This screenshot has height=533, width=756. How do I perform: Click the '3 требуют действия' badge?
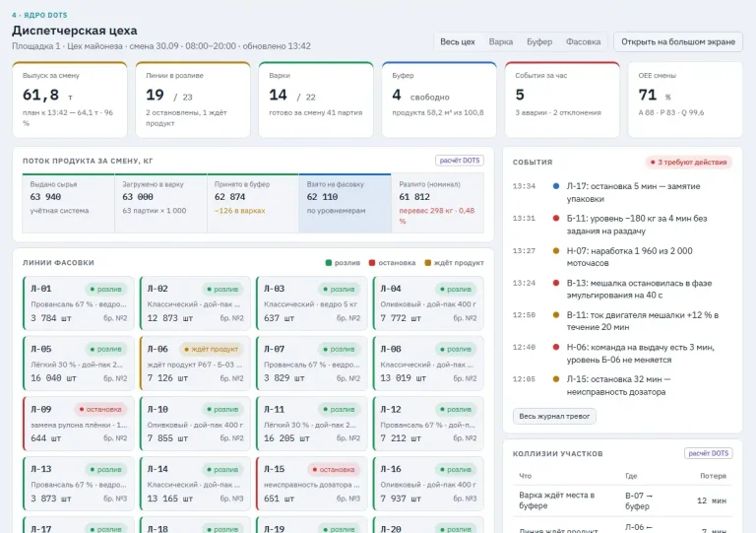(688, 163)
